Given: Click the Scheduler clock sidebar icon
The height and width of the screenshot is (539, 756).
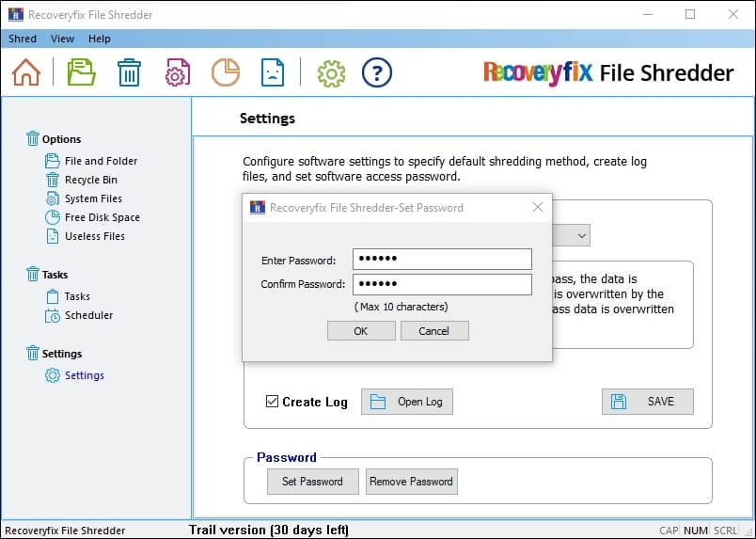Looking at the screenshot, I should [x=52, y=315].
